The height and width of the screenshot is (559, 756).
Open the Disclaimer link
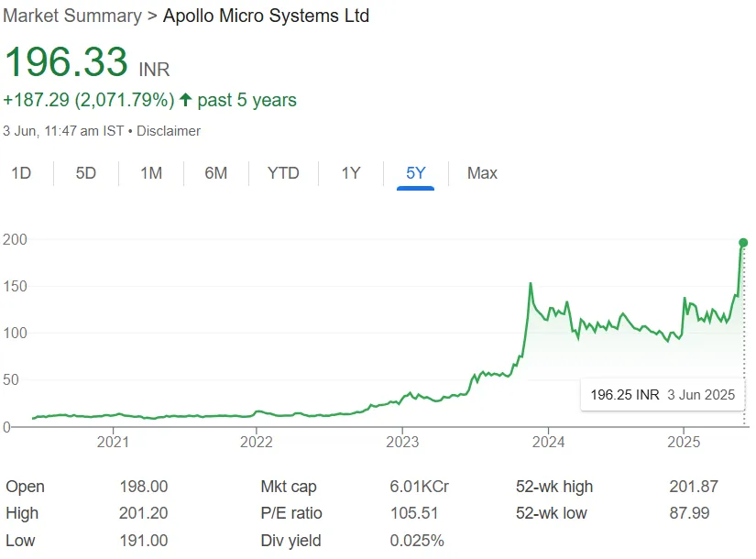point(169,131)
